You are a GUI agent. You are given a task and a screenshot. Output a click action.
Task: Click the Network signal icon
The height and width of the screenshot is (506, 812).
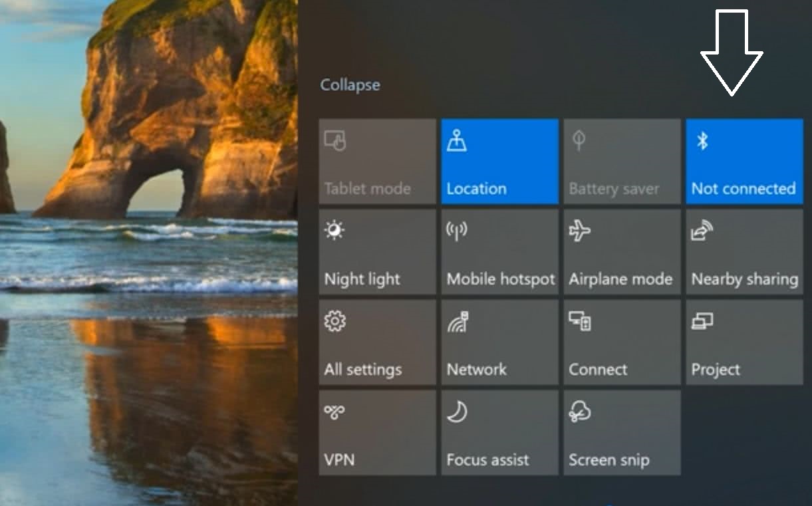click(x=458, y=322)
